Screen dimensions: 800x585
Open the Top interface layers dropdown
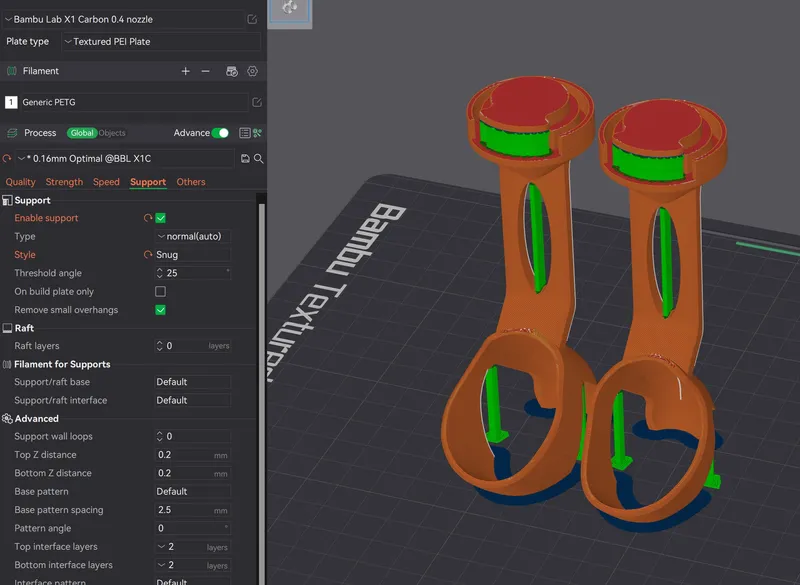pos(193,547)
